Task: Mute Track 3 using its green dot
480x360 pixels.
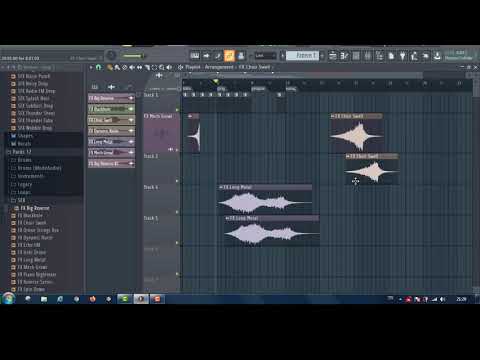Action: tap(177, 181)
